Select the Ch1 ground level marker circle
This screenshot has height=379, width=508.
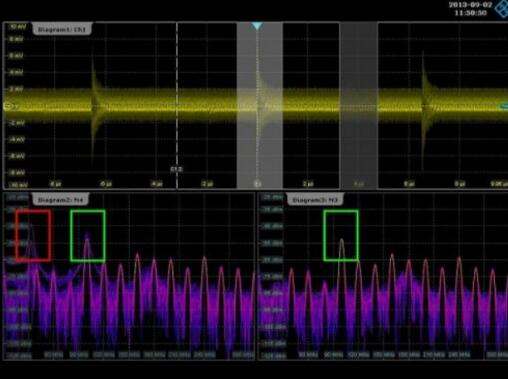pyautogui.click(x=8, y=107)
